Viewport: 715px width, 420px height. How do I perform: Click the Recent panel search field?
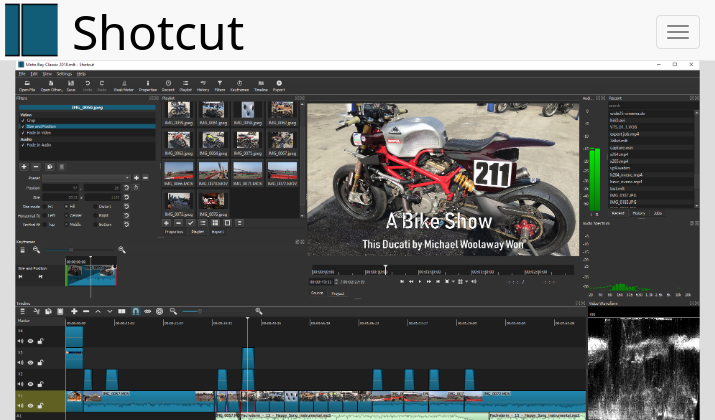pos(651,105)
